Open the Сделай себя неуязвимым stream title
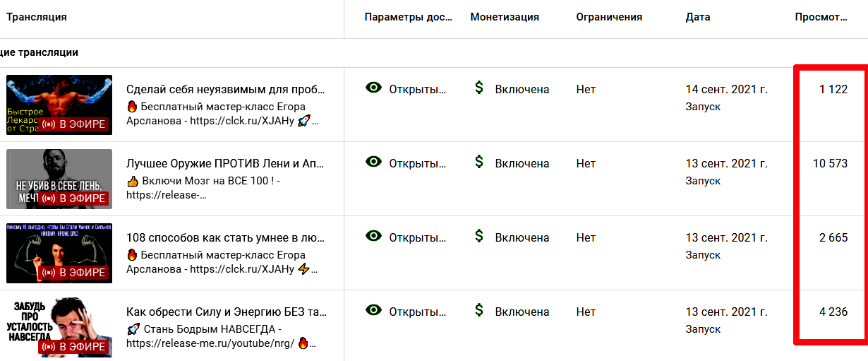The height and width of the screenshot is (361, 868). 226,89
